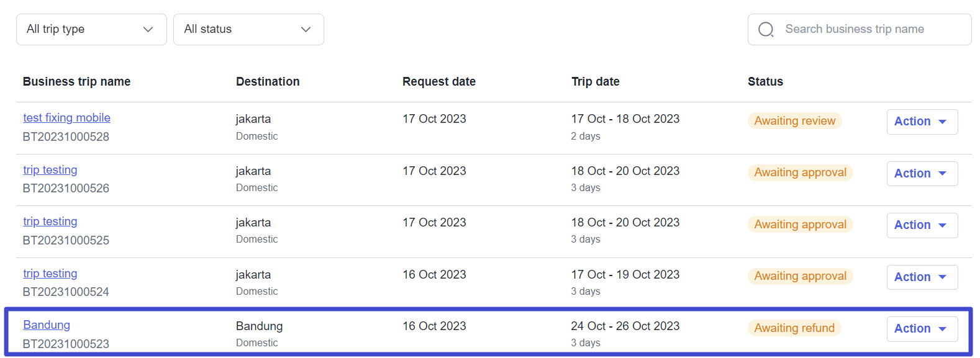Click the search magnifier icon
This screenshot has height=358, width=980.
pyautogui.click(x=766, y=29)
